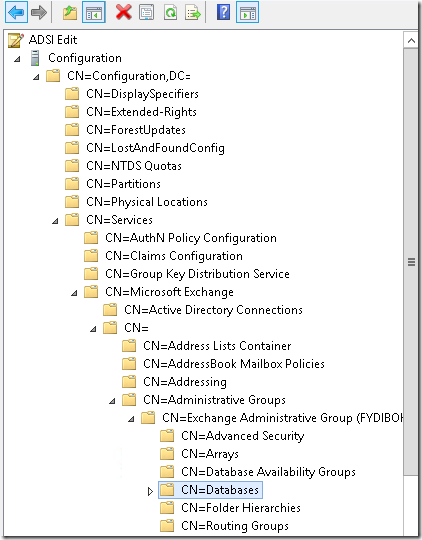Click the scrollbar up arrow button
The height and width of the screenshot is (540, 422).
pos(411,41)
